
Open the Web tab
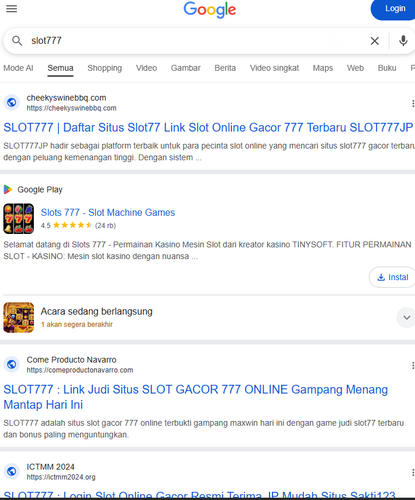(x=355, y=68)
